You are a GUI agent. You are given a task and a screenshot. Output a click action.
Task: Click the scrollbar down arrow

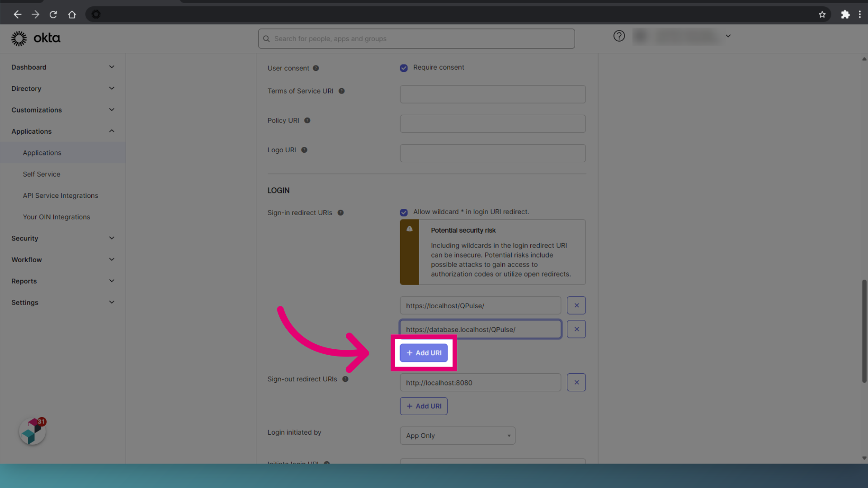pyautogui.click(x=864, y=458)
